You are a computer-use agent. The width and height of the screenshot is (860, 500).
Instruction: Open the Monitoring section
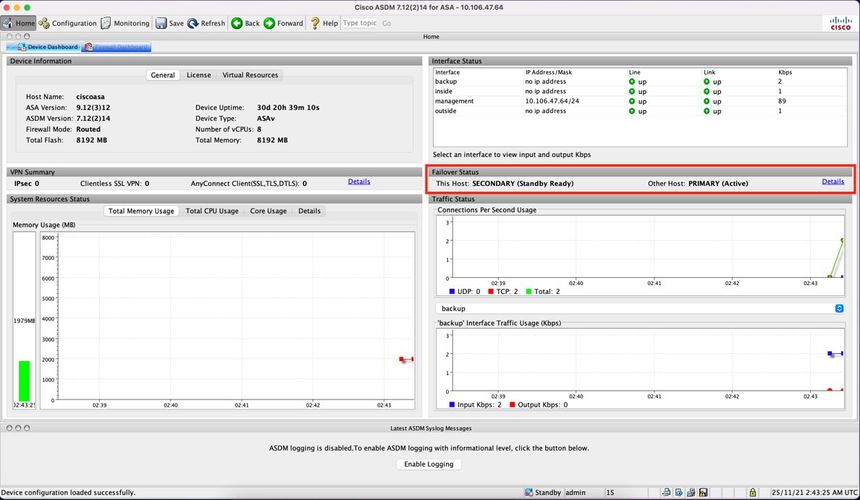(x=125, y=23)
